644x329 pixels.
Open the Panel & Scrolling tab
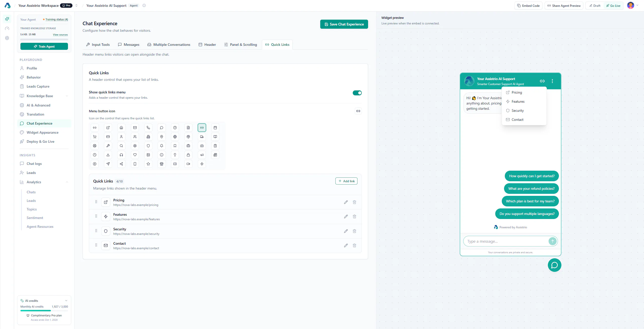click(241, 45)
